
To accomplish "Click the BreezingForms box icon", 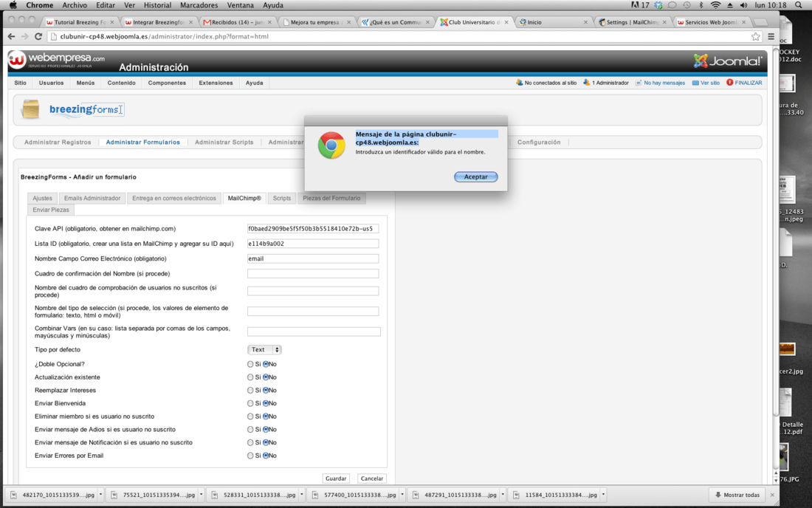I will [x=30, y=109].
